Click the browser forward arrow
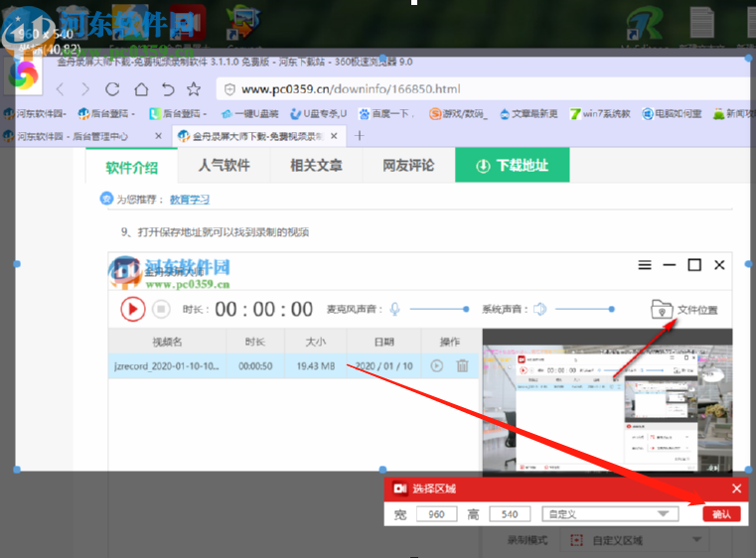Viewport: 756px width, 558px height. click(85, 89)
